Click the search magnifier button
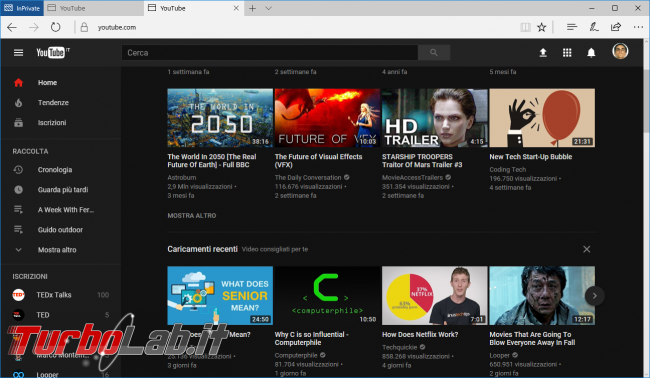The image size is (650, 378). coord(434,53)
